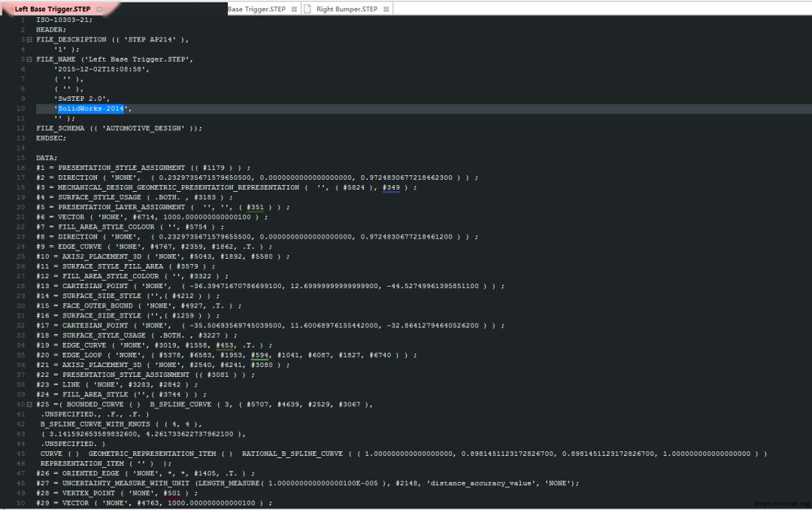
Task: Click the HEADER; line
Action: tap(51, 29)
